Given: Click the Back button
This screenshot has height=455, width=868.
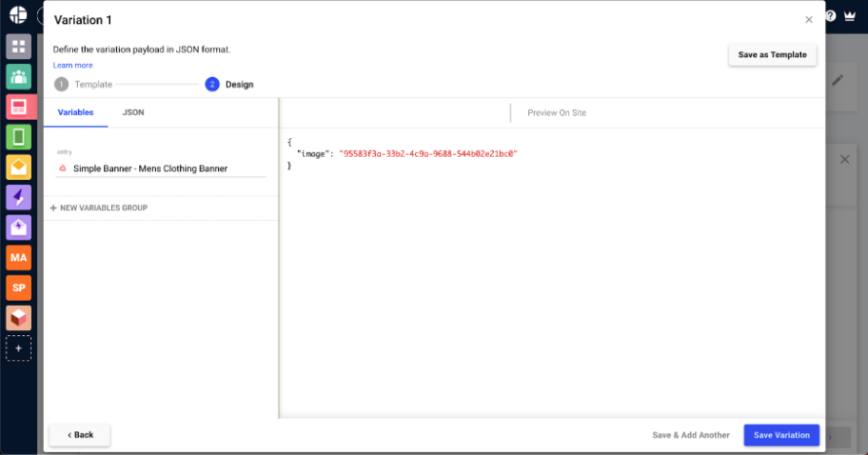Looking at the screenshot, I should [80, 435].
